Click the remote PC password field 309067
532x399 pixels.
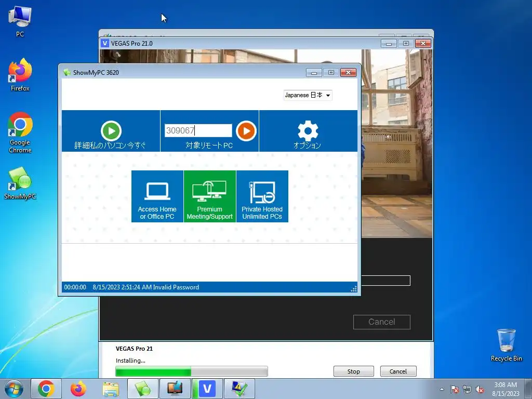(198, 130)
